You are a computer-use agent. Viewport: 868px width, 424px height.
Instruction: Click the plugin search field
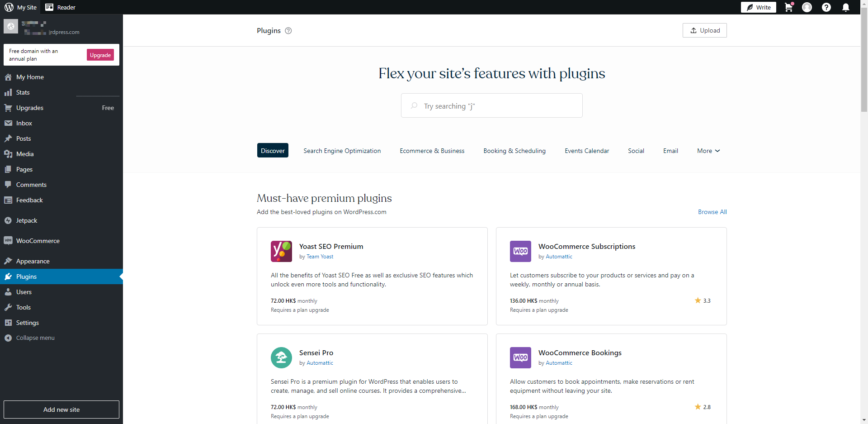[491, 106]
